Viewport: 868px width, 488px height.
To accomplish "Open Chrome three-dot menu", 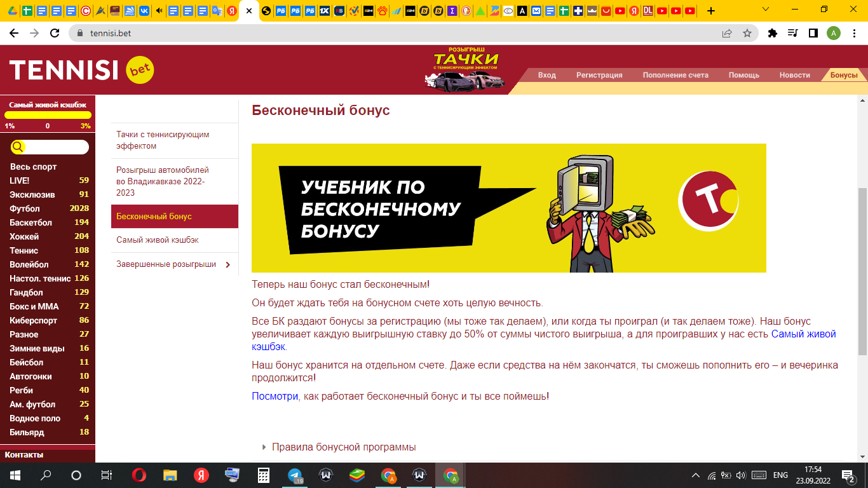I will click(x=853, y=33).
